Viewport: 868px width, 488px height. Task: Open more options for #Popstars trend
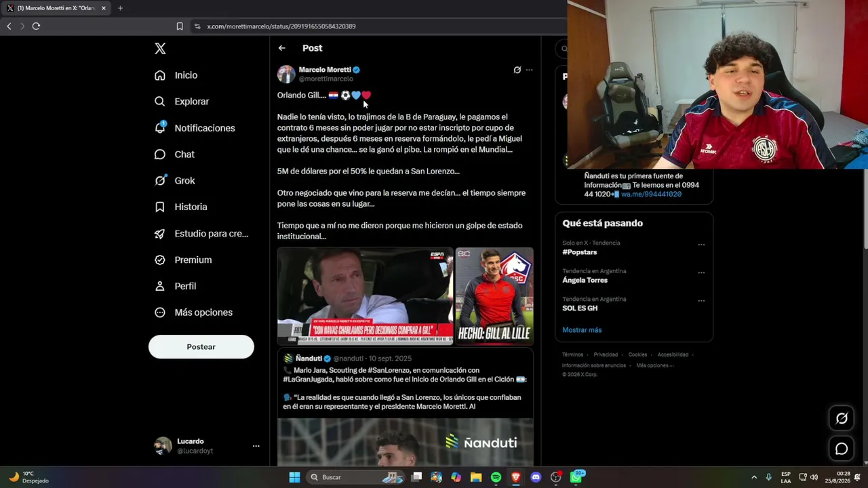(x=701, y=245)
